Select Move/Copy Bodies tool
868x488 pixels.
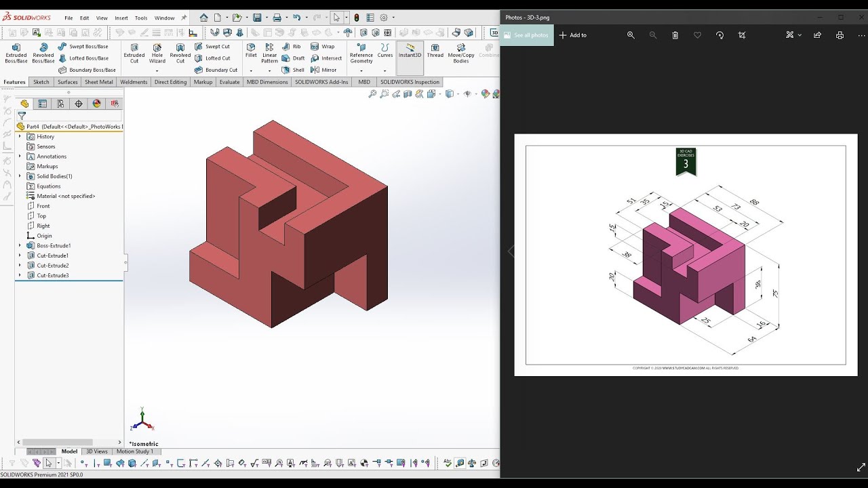click(x=461, y=54)
